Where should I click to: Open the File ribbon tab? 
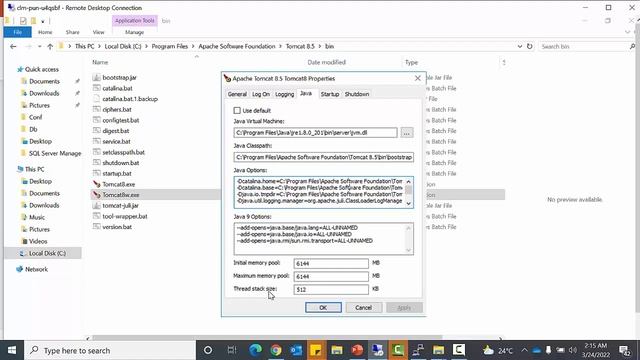point(18,32)
